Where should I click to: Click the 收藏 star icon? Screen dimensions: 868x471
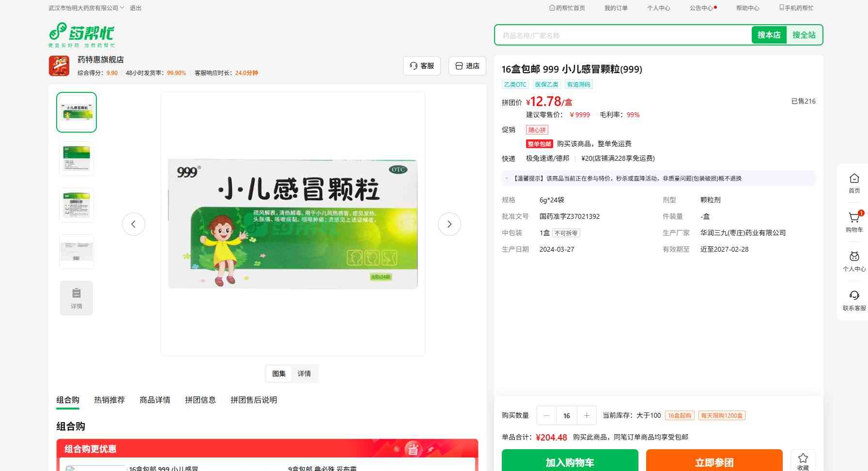pos(803,459)
